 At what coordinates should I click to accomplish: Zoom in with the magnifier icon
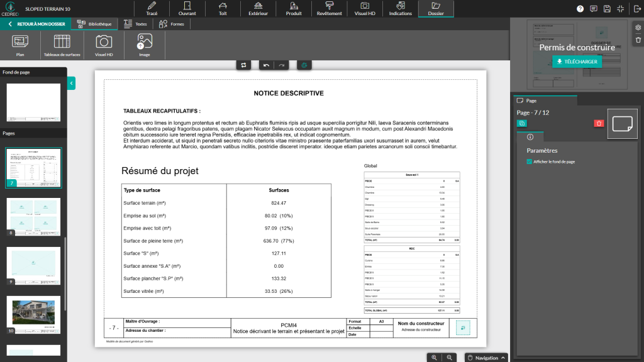tap(434, 357)
